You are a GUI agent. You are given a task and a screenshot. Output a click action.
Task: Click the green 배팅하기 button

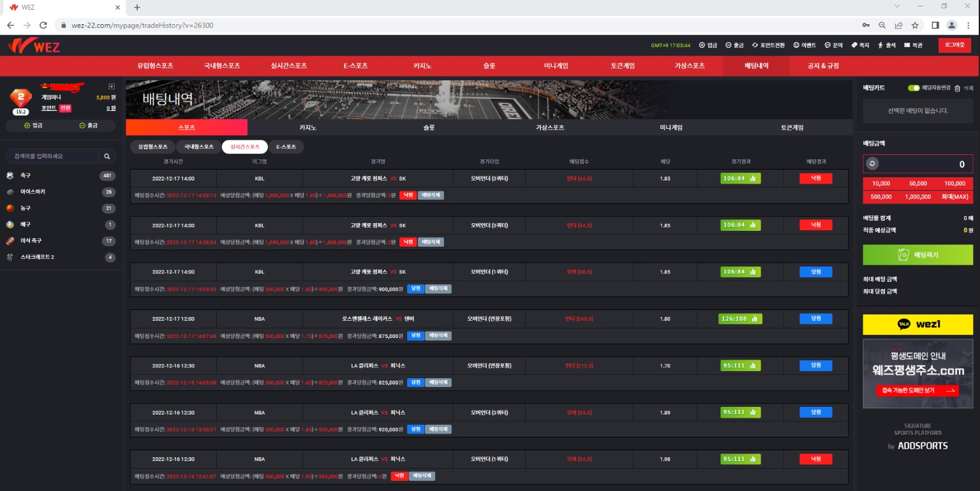917,255
